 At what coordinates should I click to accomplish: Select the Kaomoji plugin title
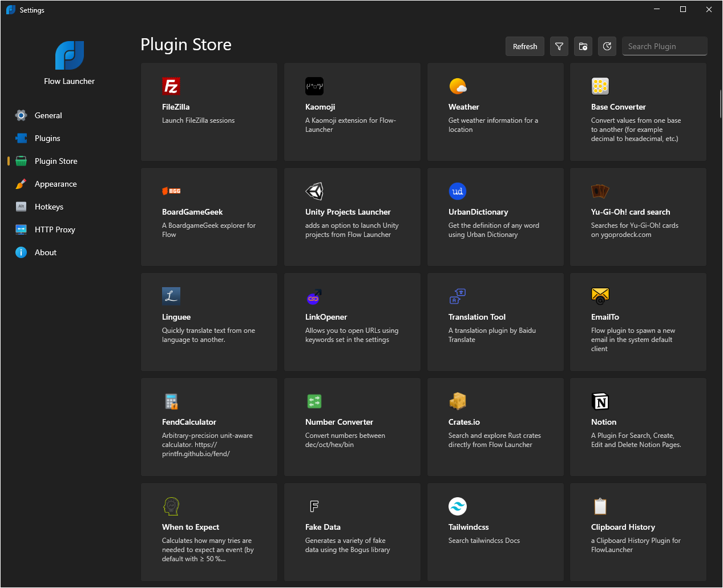click(320, 107)
